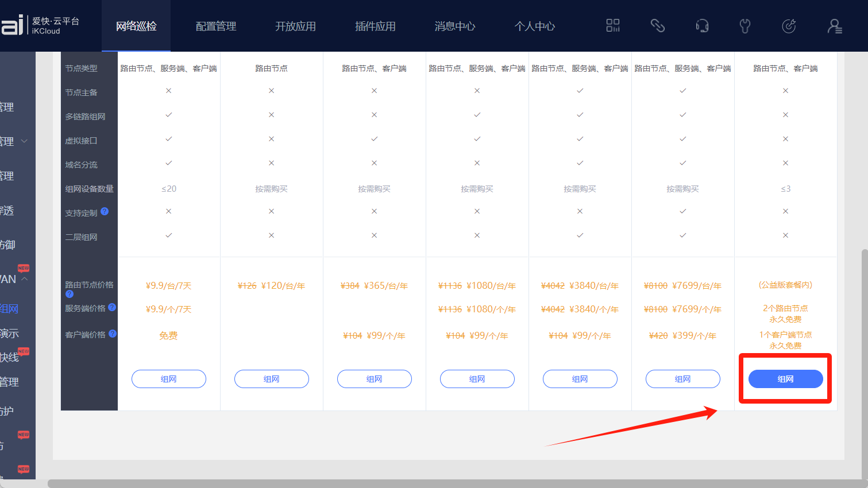The width and height of the screenshot is (868, 488).
Task: Click help icon next to 支持定制
Action: 105,211
